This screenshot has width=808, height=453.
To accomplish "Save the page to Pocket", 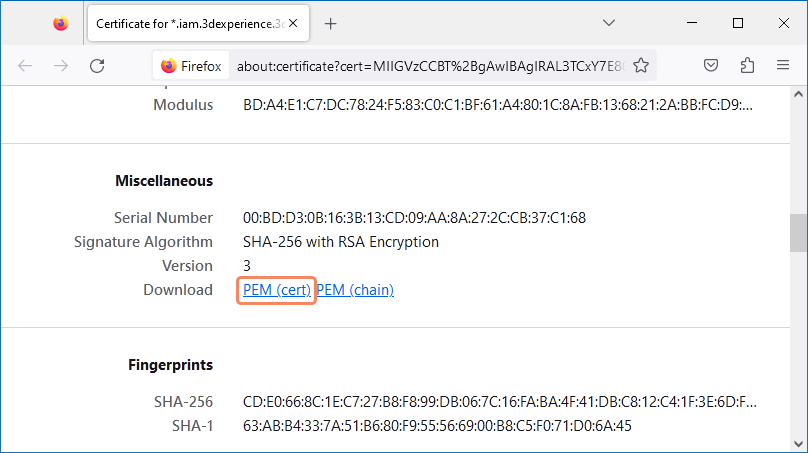I will 711,66.
